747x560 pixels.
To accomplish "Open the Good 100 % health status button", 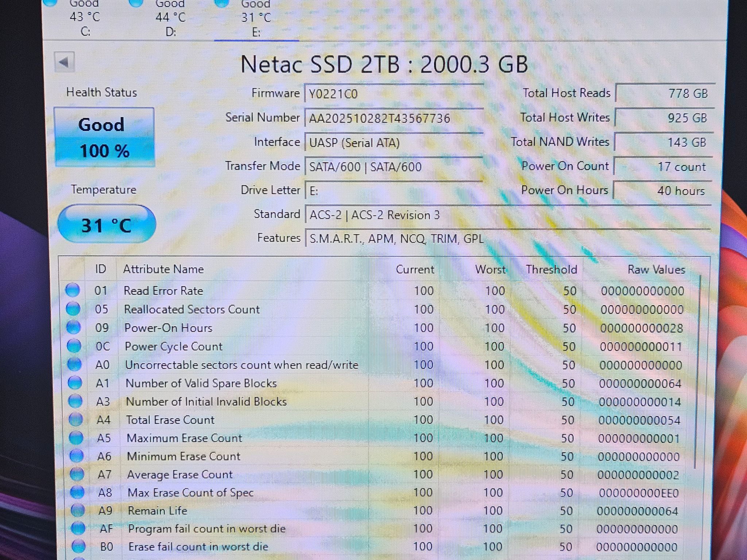I will (104, 137).
